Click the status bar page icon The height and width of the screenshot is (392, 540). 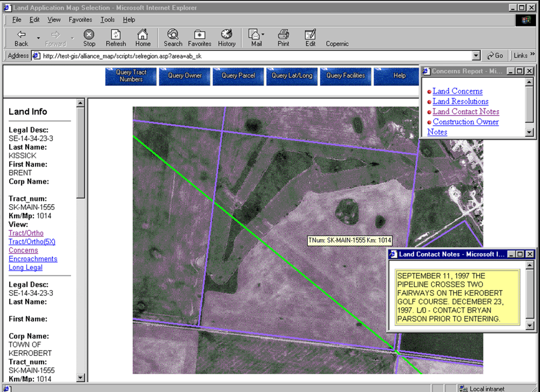coord(7,389)
